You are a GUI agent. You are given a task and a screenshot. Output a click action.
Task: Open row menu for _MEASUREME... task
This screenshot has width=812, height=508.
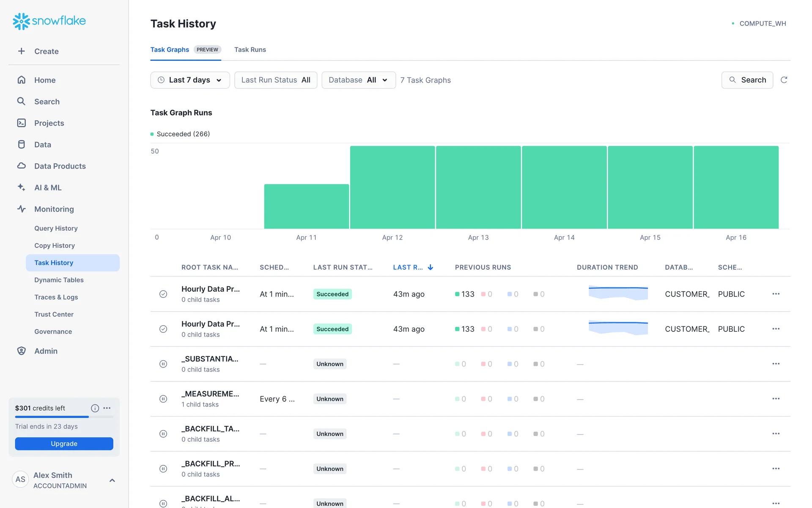(776, 399)
